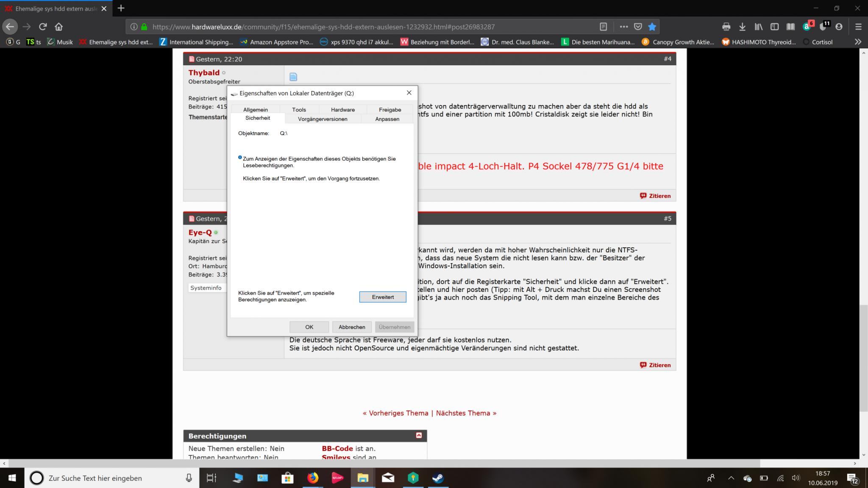Open the Firefox hamburger menu
Screen dimensions: 868x488
(858, 27)
